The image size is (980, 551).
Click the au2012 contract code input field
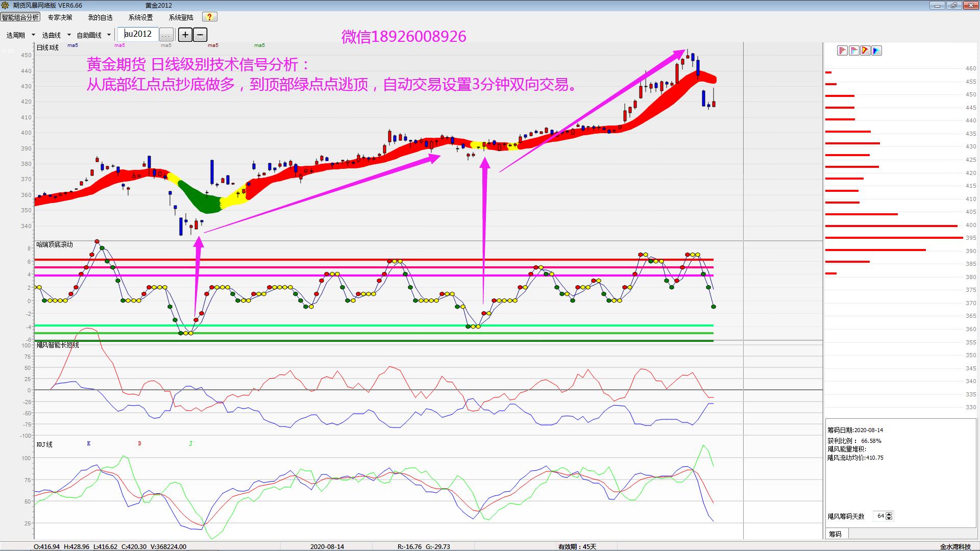point(138,34)
